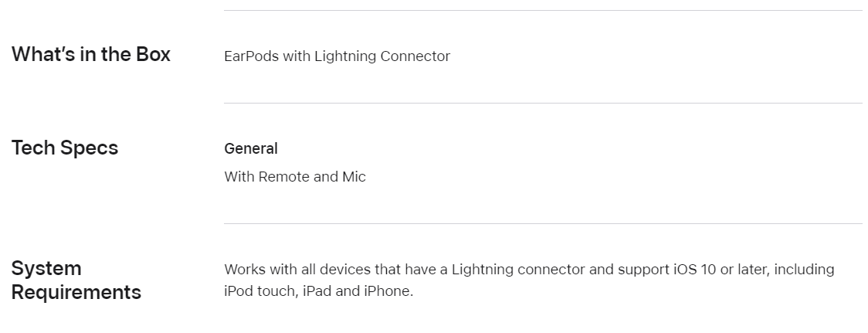This screenshot has width=868, height=333.
Task: Click the word "iPhone" in requirements
Action: [x=388, y=291]
